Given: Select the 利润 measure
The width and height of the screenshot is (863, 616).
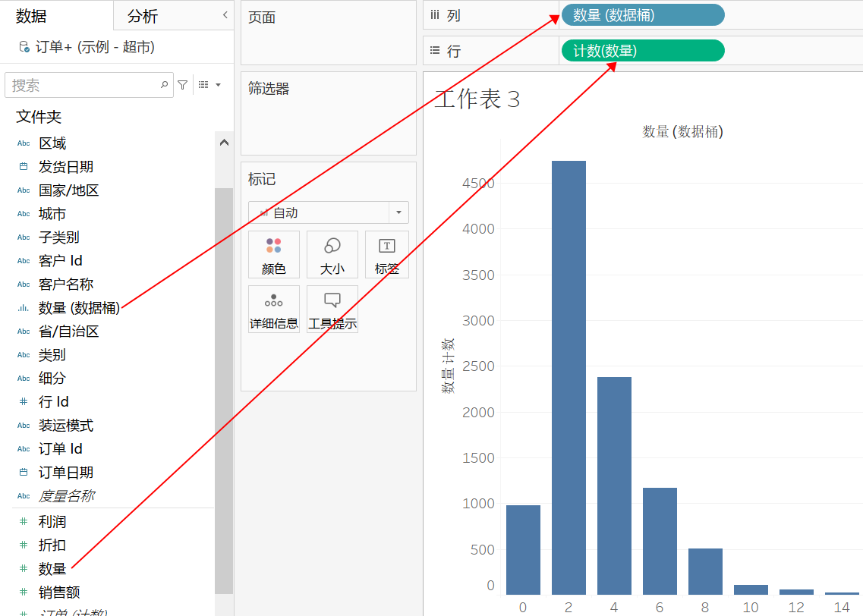Looking at the screenshot, I should [52, 521].
